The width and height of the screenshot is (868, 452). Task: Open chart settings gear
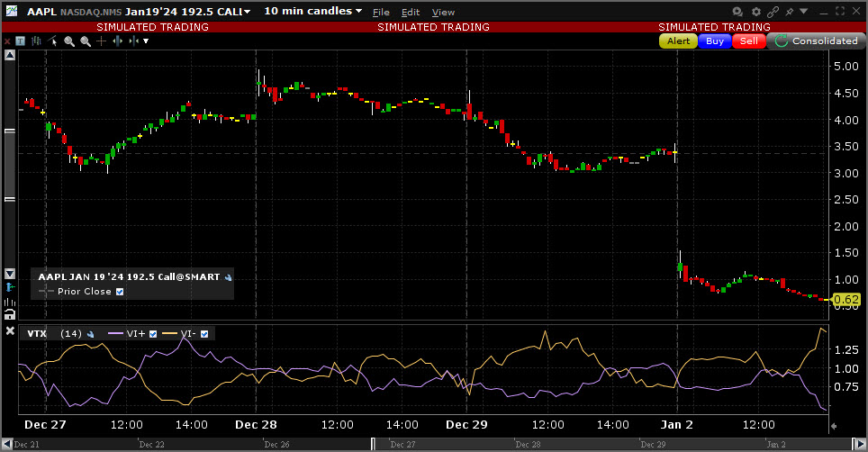(756, 12)
